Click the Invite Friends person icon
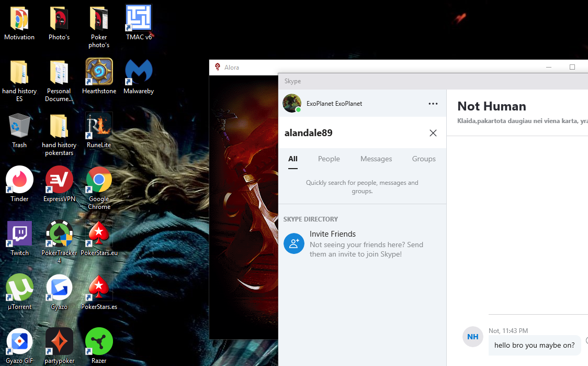The image size is (588, 366). tap(294, 243)
